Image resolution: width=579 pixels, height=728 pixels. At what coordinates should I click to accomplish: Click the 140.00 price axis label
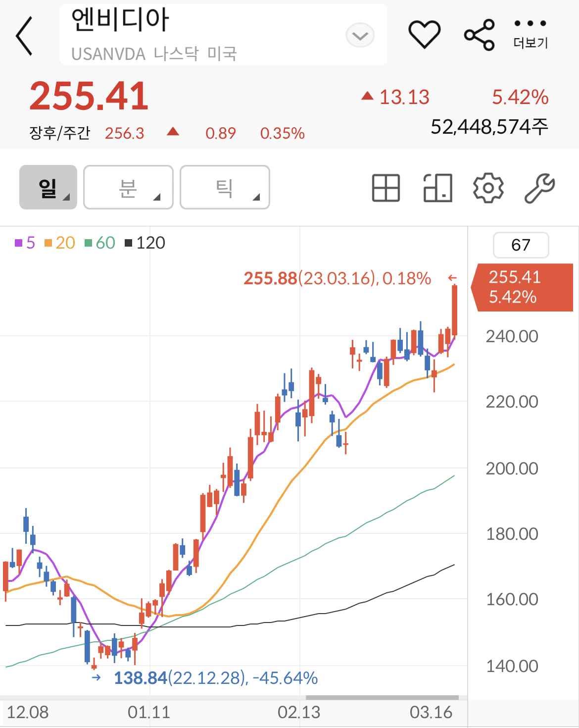512,666
